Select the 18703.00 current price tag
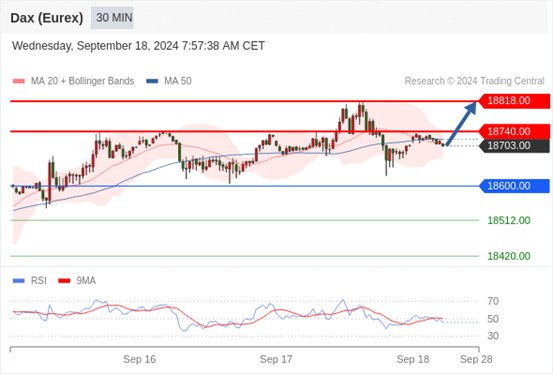Screen dimensions: 553x375 point(514,146)
